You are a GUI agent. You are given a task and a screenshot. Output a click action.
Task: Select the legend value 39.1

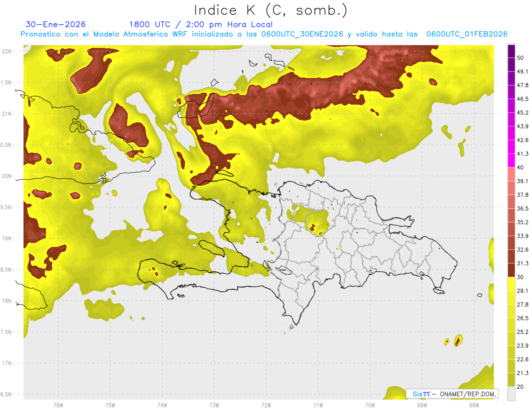click(522, 181)
